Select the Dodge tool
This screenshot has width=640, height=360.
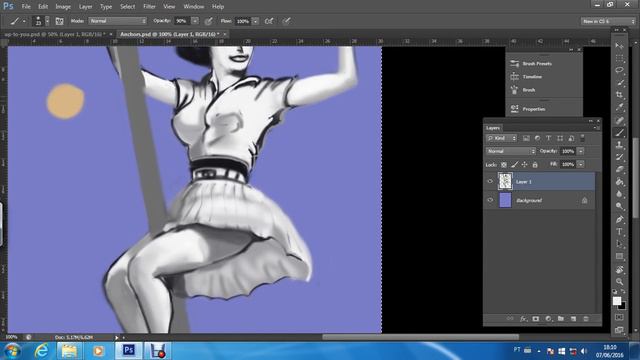tap(619, 206)
